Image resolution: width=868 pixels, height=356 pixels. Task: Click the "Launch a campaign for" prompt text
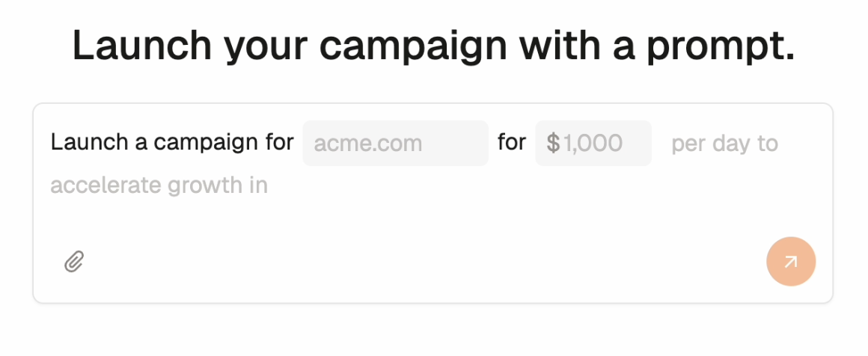point(171,143)
